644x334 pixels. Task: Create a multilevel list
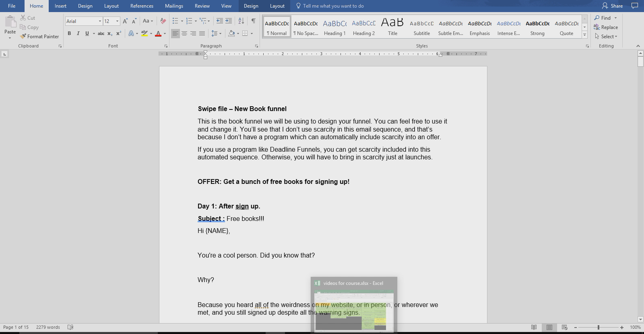pos(203,21)
